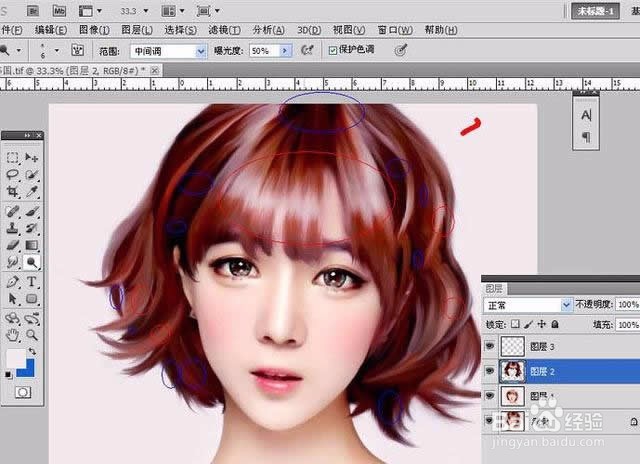
Task: Click the layer opacity 100% field
Action: [628, 304]
